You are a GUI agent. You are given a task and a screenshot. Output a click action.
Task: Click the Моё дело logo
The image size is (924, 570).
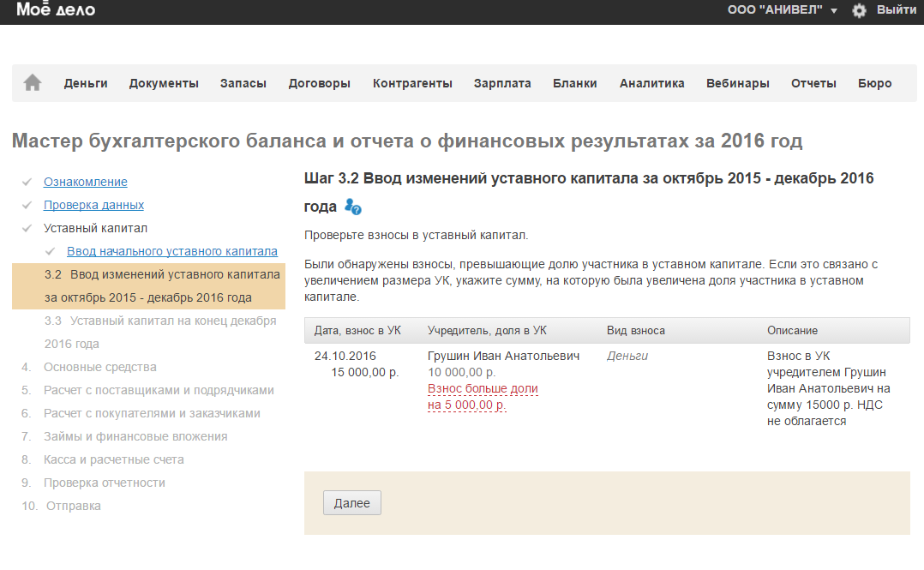(x=56, y=9)
